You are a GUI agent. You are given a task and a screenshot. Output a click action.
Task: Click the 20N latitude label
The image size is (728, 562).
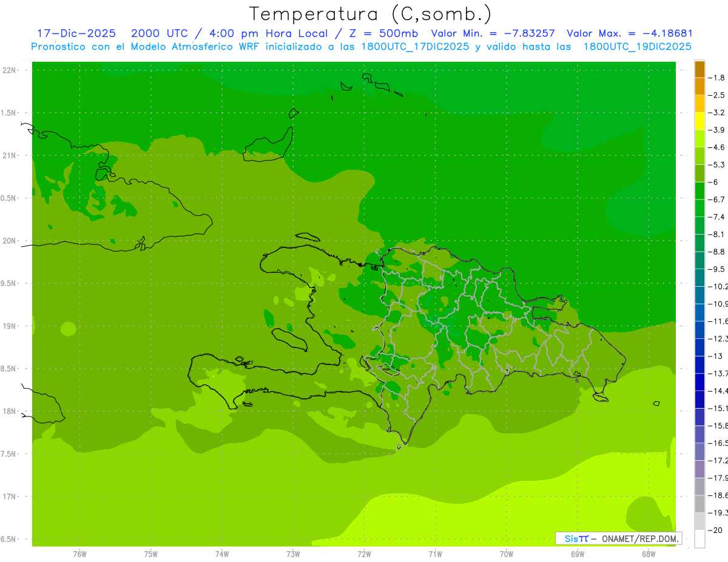[10, 241]
